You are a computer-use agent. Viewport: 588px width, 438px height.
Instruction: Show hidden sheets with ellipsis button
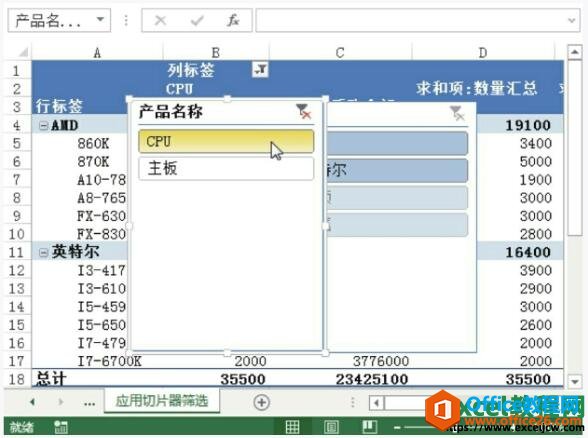(89, 403)
